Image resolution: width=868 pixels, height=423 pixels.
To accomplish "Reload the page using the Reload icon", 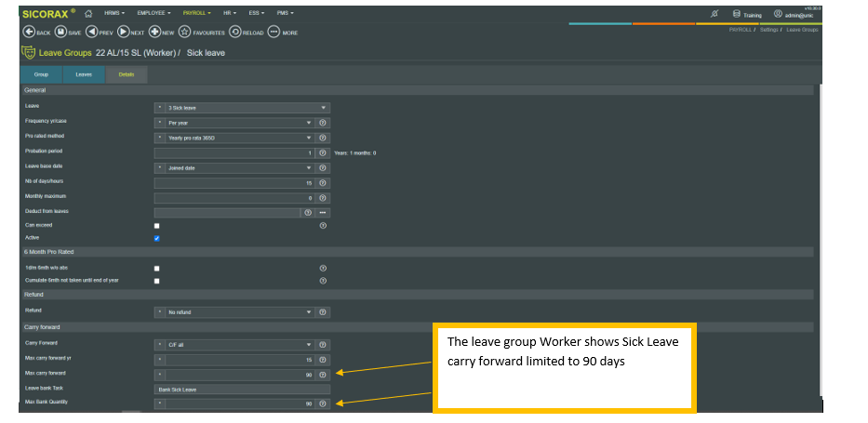I will [x=235, y=32].
